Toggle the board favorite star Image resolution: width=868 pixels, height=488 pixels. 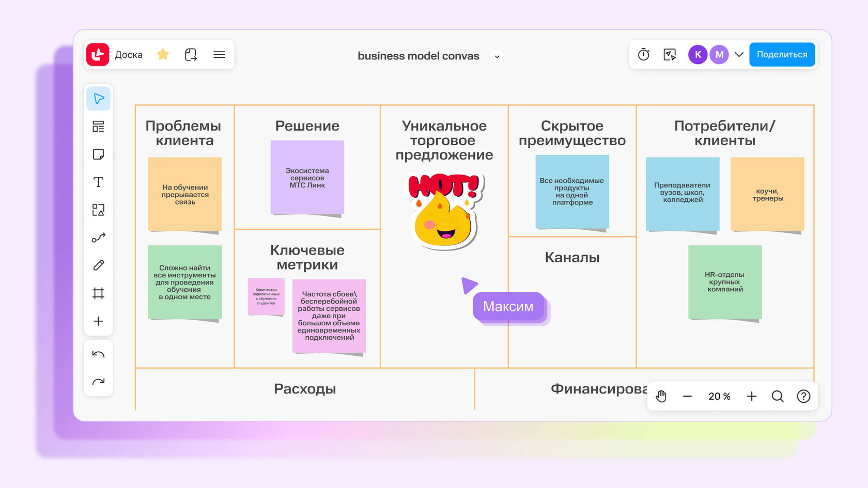163,54
